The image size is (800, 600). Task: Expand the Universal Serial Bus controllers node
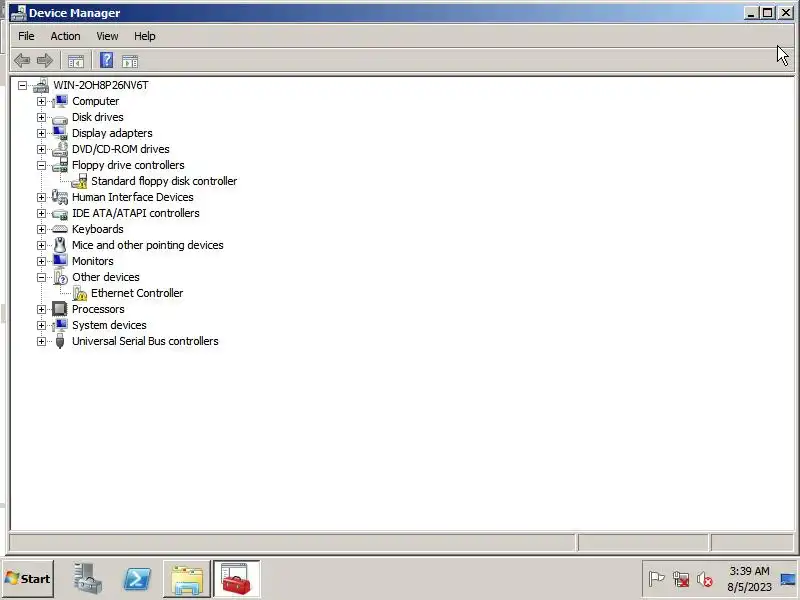(x=41, y=341)
